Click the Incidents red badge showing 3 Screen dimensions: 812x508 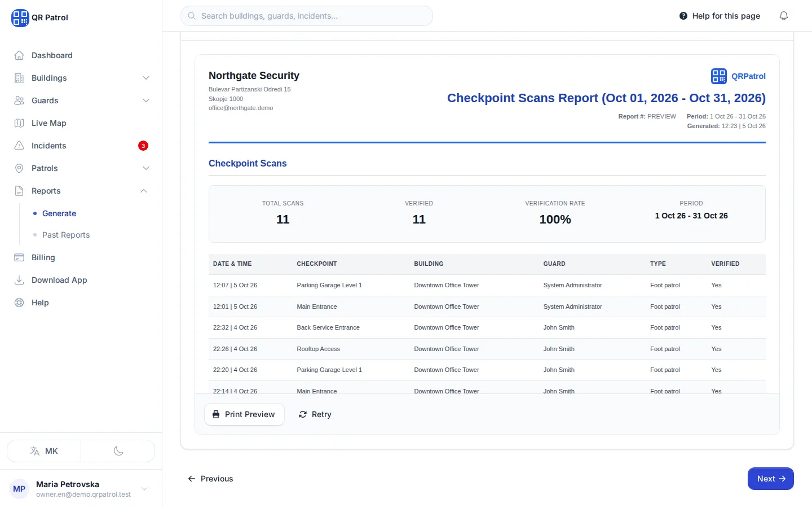(143, 146)
